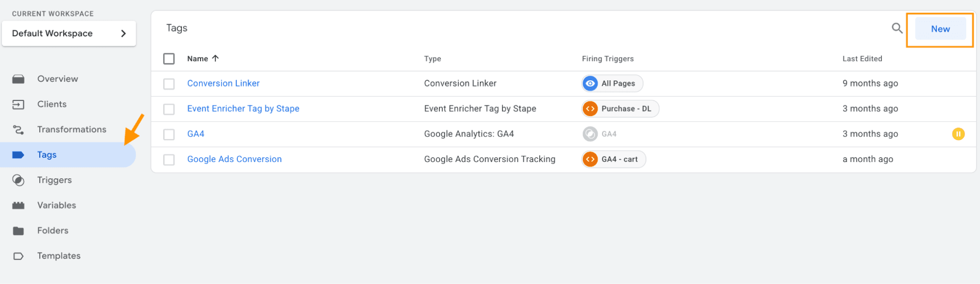This screenshot has height=284, width=980.
Task: Toggle the select-all tags checkbox
Action: 169,59
